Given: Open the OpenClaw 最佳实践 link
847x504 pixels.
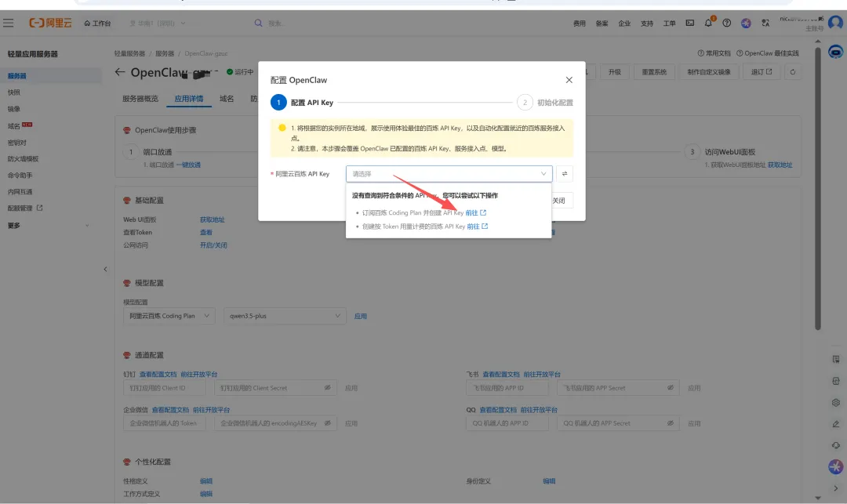Looking at the screenshot, I should (768, 53).
